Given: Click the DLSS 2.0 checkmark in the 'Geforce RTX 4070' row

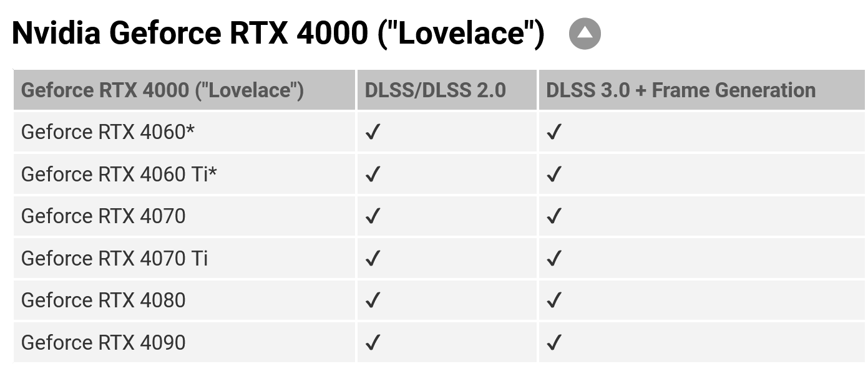Looking at the screenshot, I should pyautogui.click(x=373, y=216).
